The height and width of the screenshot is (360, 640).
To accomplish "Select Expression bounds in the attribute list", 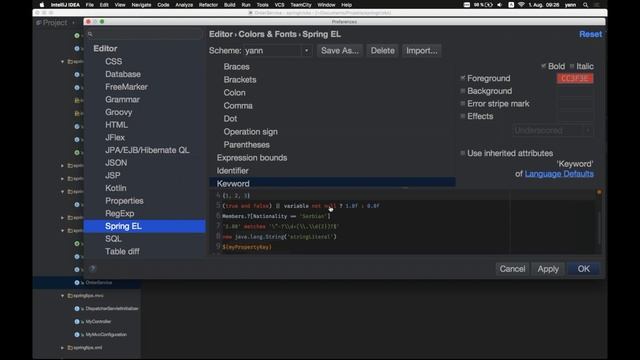I will pos(252,158).
